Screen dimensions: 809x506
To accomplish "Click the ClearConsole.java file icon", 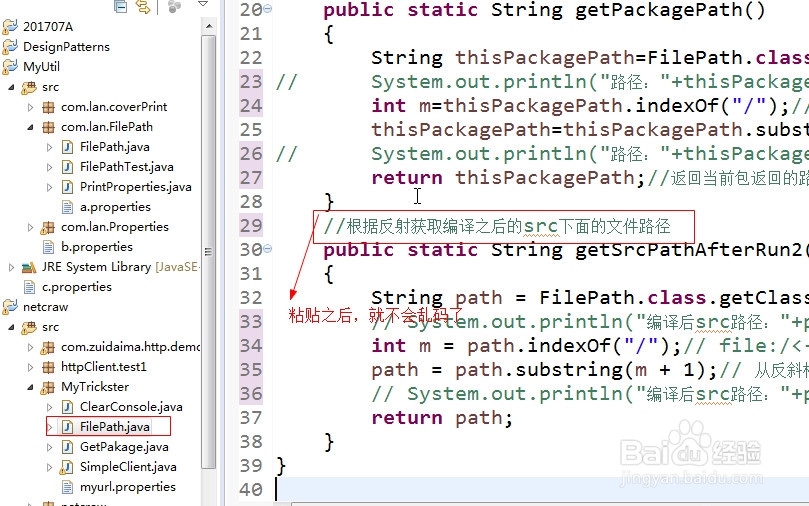I will click(x=67, y=407).
